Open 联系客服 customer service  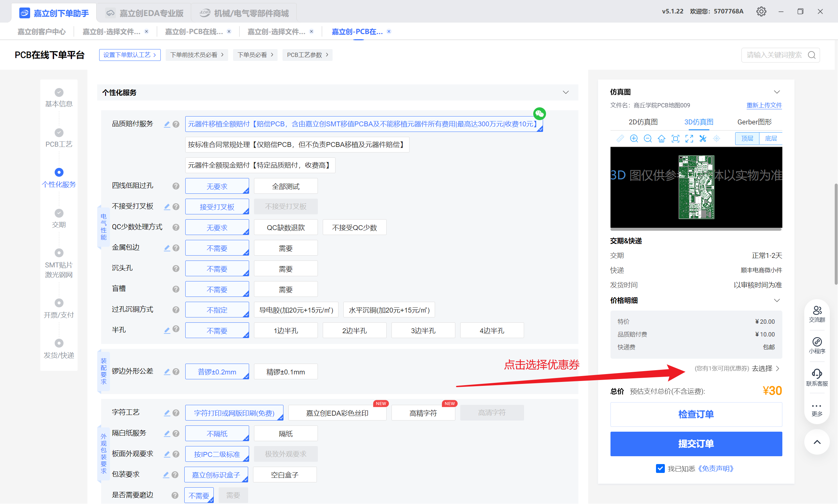[x=817, y=377]
